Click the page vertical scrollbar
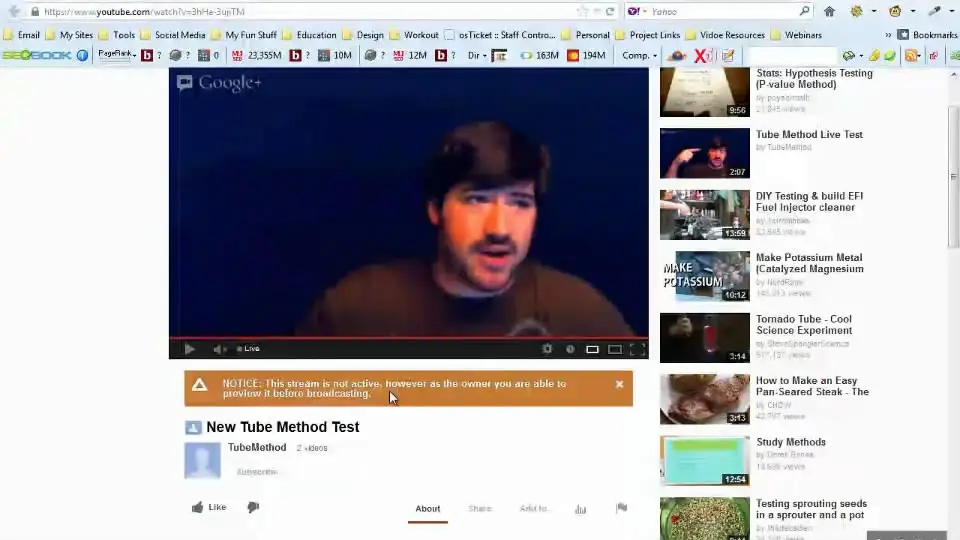Image resolution: width=960 pixels, height=540 pixels. pos(953,178)
